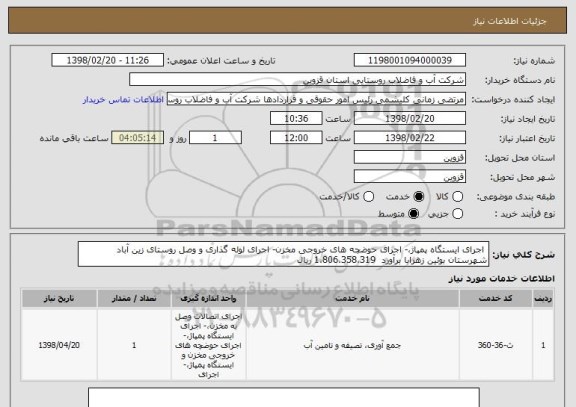The width and height of the screenshot is (576, 407).
Task: Select the خدمت radio button
Action: (x=419, y=197)
